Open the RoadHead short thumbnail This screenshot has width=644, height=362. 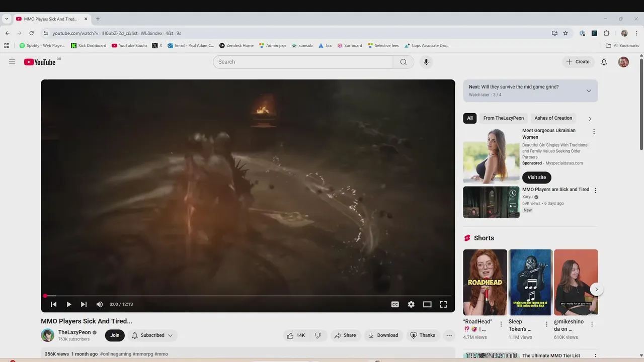[x=485, y=282]
